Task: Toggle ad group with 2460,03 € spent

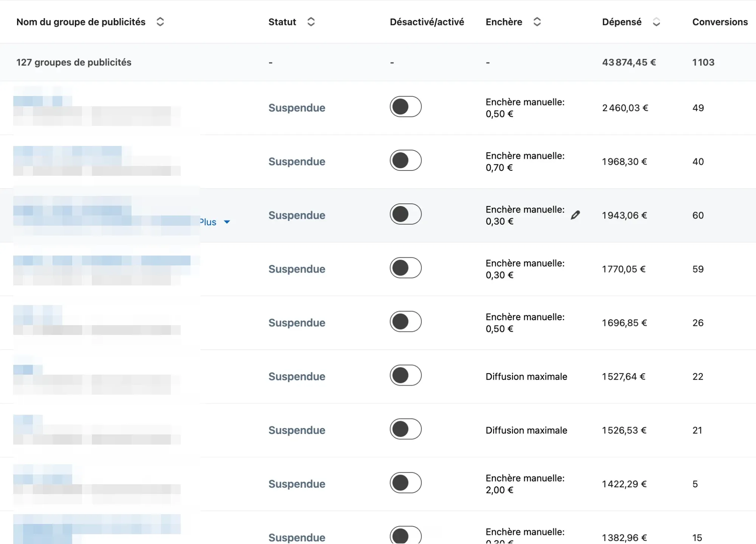Action: pyautogui.click(x=406, y=107)
